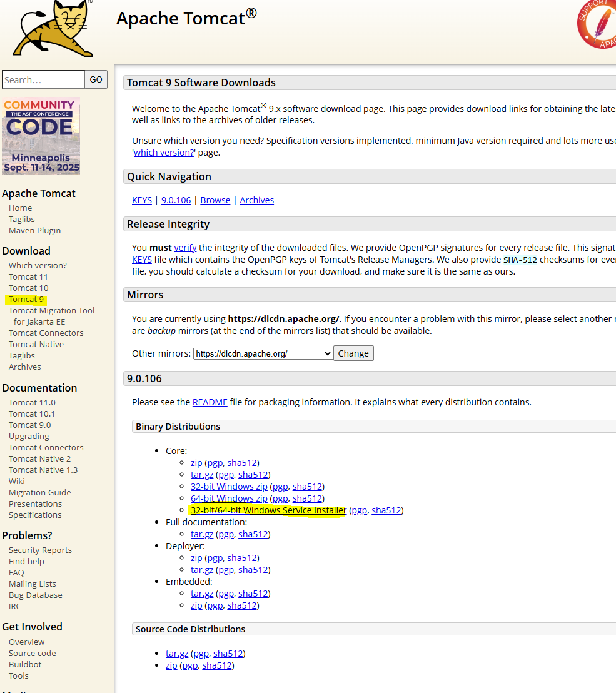Open Security Reports link

(40, 550)
